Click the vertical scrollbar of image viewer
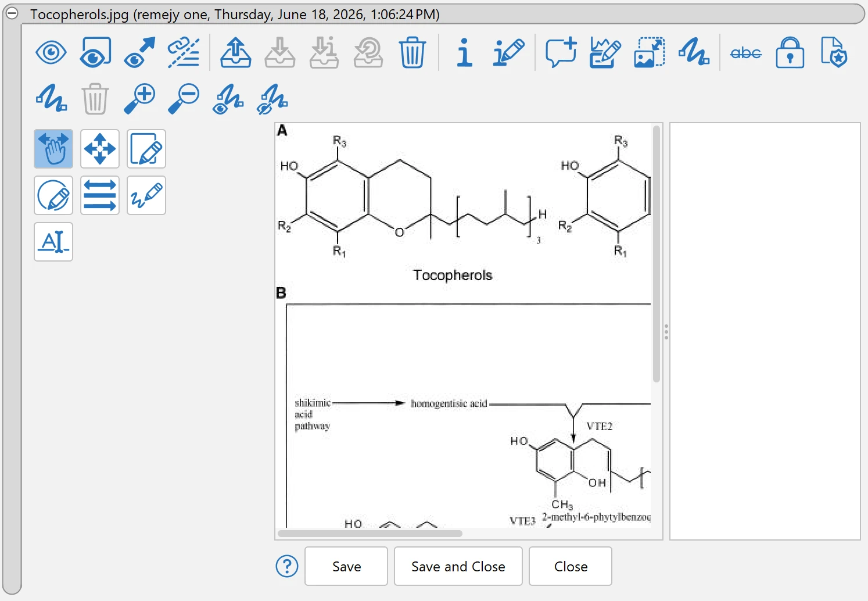This screenshot has width=868, height=601. [x=657, y=254]
